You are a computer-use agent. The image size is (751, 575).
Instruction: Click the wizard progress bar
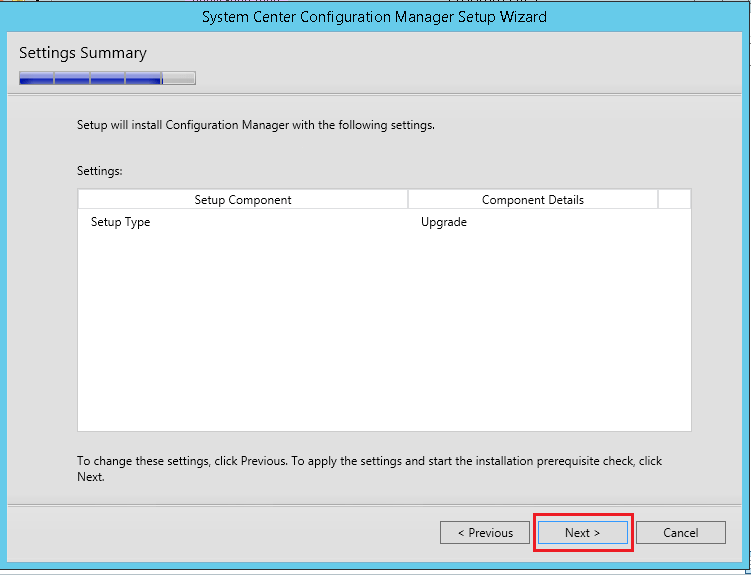[107, 78]
